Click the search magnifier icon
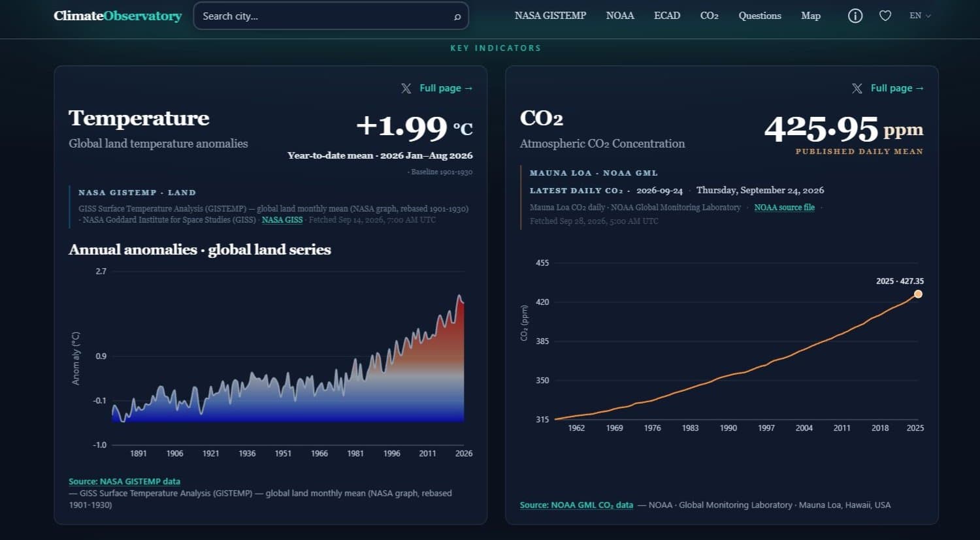Screen dimensions: 980x540 (457, 16)
